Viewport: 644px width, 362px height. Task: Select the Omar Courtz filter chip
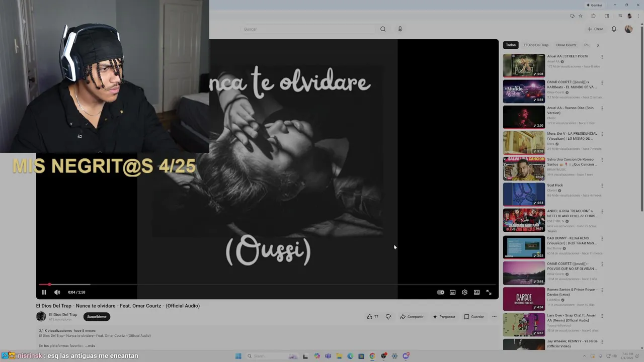566,45
